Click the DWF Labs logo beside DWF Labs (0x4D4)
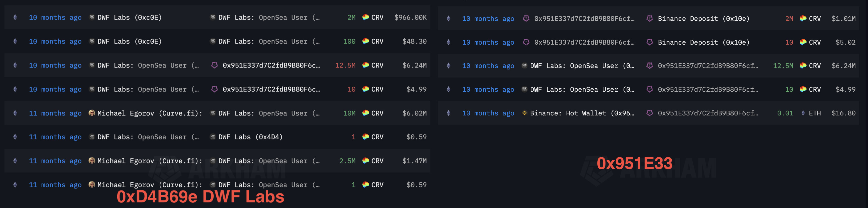 click(x=212, y=137)
